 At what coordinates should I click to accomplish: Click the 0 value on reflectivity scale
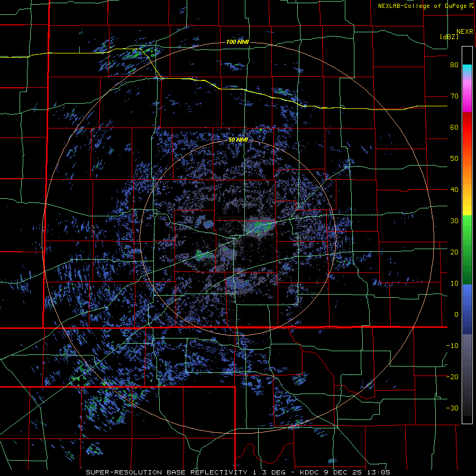pos(456,315)
